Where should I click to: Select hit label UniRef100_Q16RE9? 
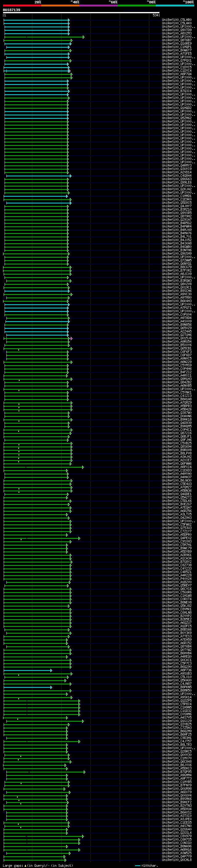coord(177,43)
